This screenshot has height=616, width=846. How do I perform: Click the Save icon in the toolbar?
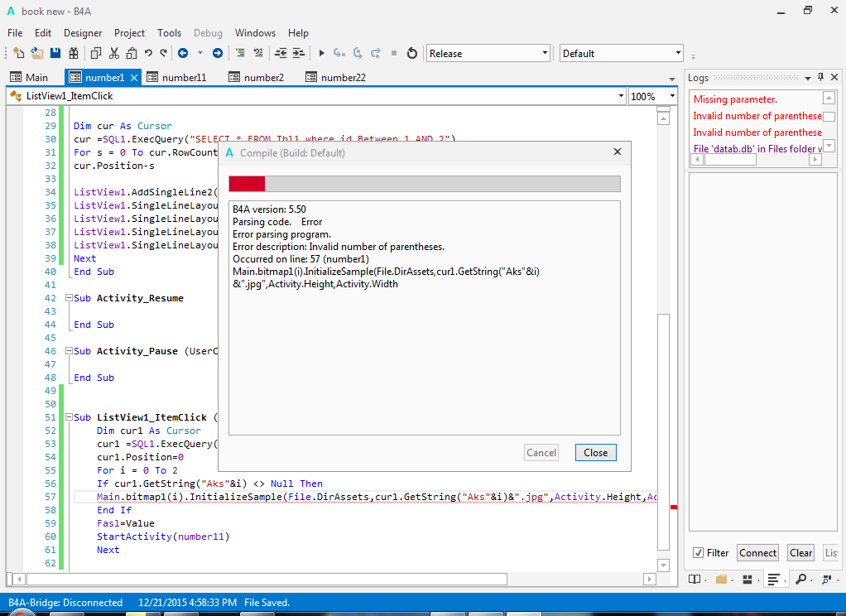pos(55,53)
